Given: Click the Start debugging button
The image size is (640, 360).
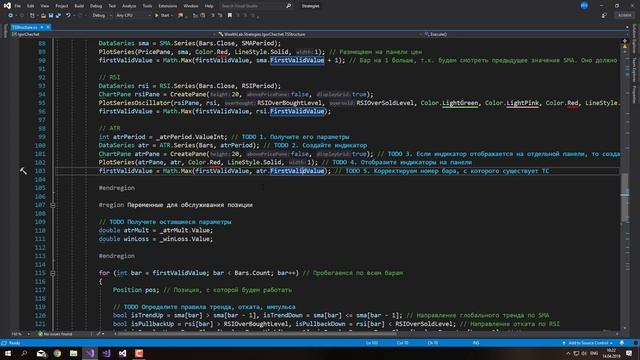Looking at the screenshot, I should (163, 16).
